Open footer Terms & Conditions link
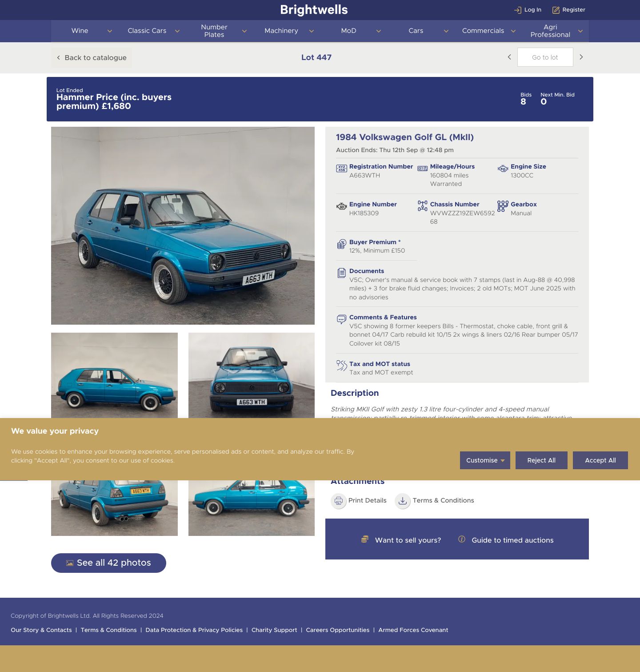This screenshot has height=672, width=640. pos(108,630)
